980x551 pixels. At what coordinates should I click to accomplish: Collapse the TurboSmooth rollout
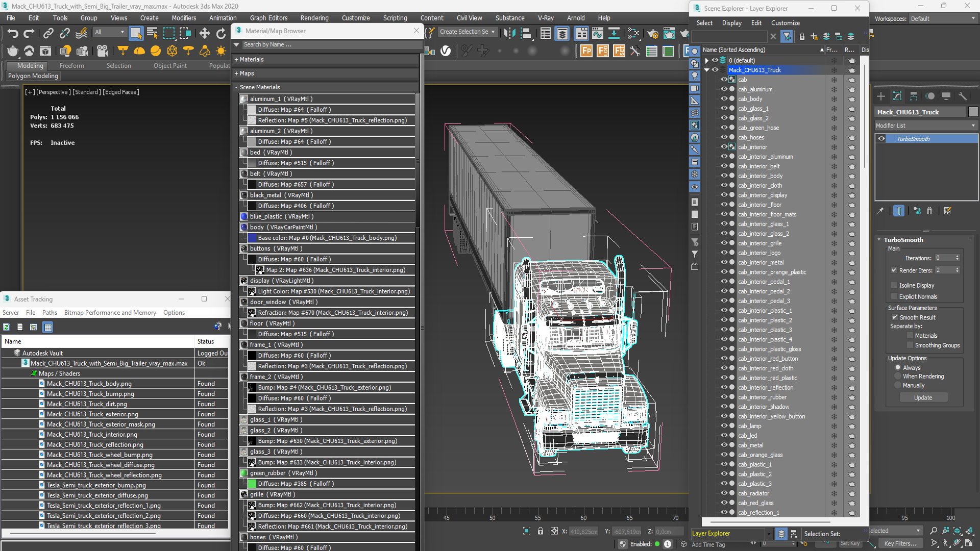point(879,240)
